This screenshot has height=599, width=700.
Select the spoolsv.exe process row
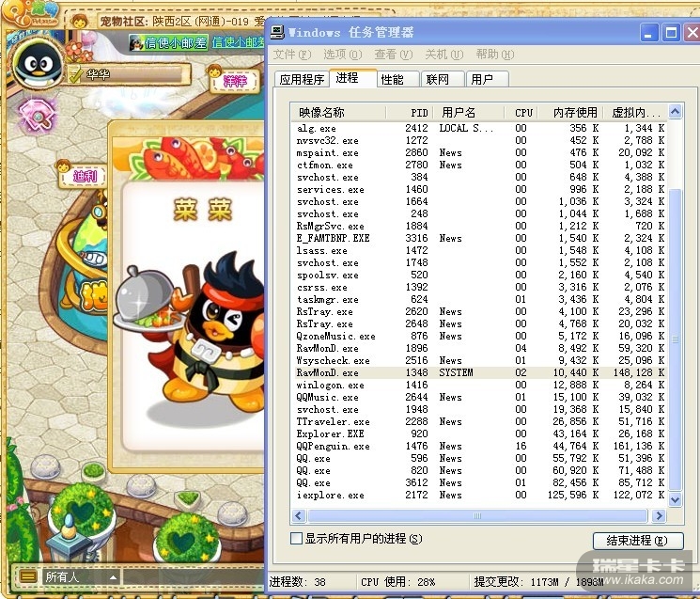pos(480,275)
